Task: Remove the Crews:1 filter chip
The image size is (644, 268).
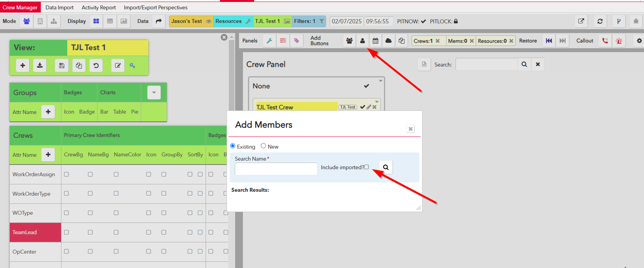Action: (x=438, y=41)
